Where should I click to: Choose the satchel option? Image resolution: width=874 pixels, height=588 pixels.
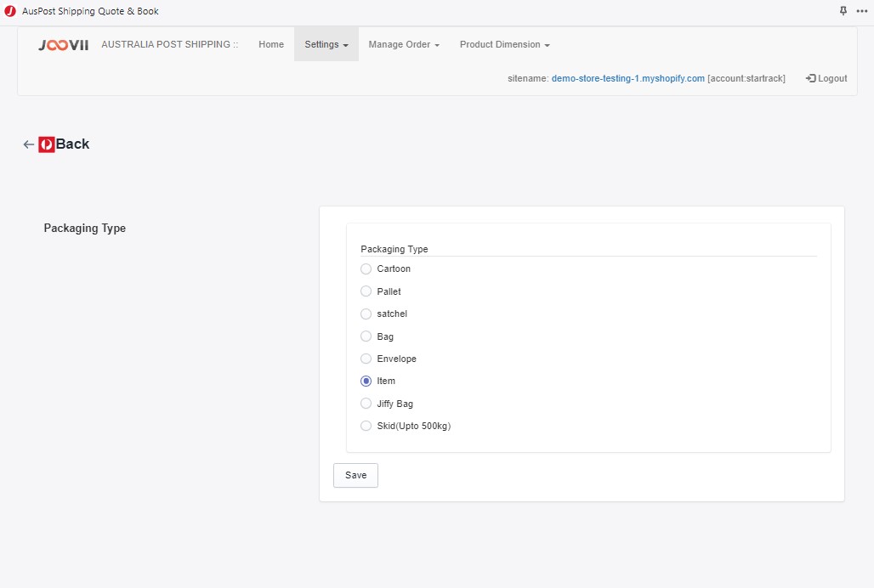coord(366,314)
